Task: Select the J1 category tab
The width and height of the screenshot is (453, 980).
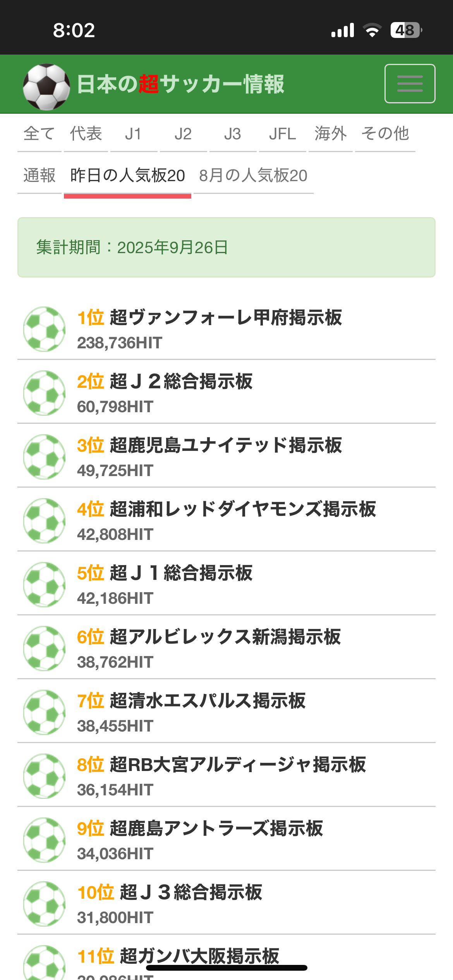Action: [134, 134]
